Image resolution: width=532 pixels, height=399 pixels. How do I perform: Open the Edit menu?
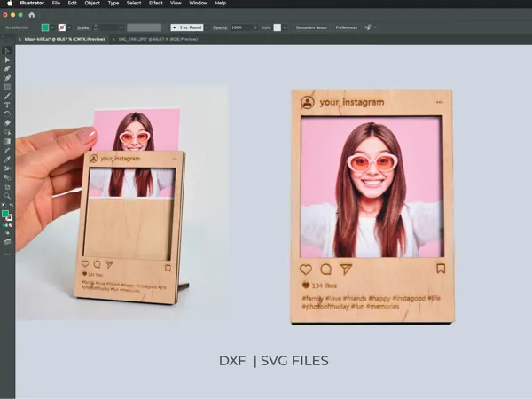point(73,3)
